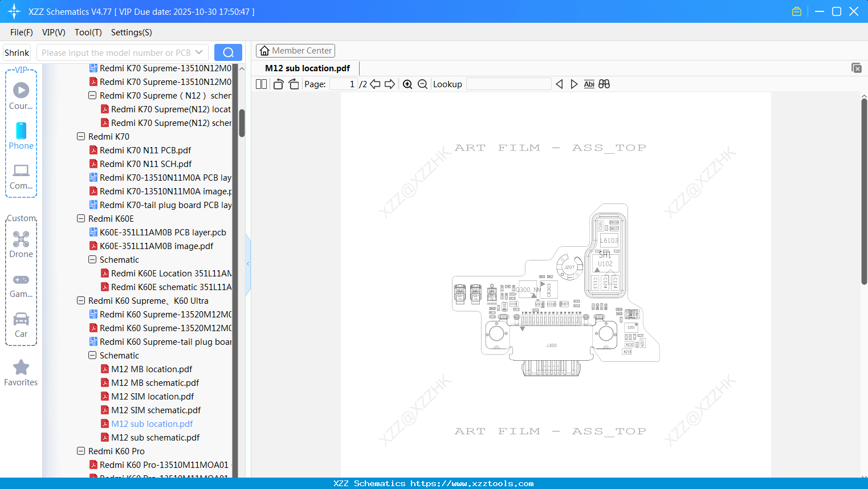
Task: Click the blue search button
Action: click(228, 52)
